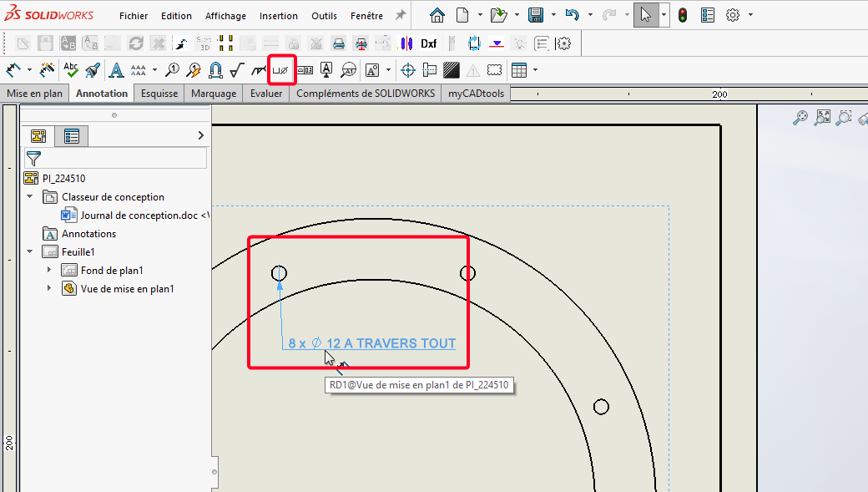
Task: Open the Open-file dropdown arrow
Action: [x=517, y=15]
